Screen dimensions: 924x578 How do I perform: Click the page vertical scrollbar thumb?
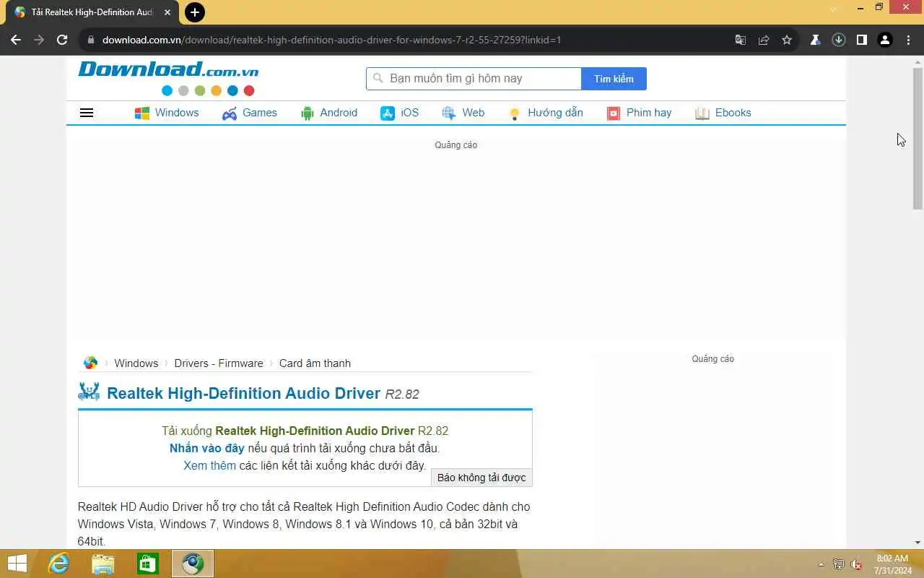click(918, 139)
